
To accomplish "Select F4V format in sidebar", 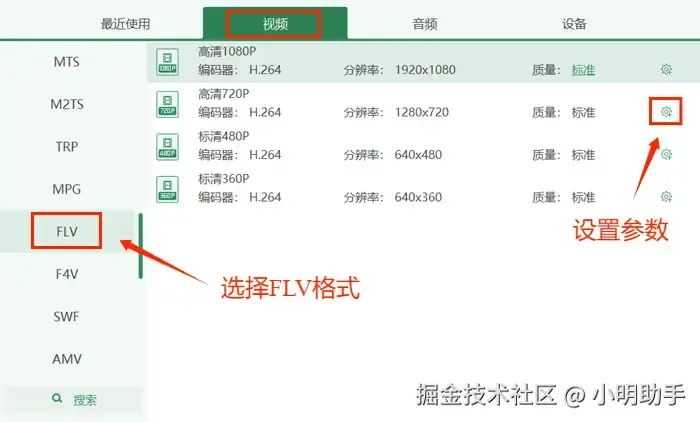I will click(67, 274).
